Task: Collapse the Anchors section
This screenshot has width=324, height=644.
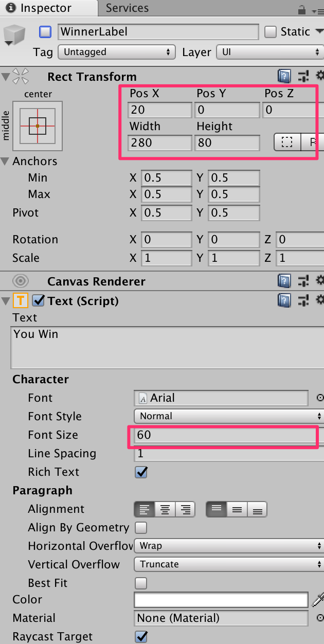Action: (x=6, y=162)
